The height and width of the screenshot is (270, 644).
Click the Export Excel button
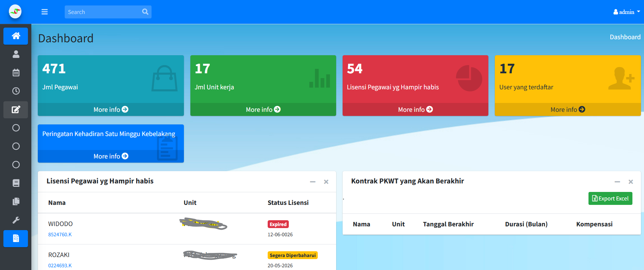pyautogui.click(x=610, y=198)
